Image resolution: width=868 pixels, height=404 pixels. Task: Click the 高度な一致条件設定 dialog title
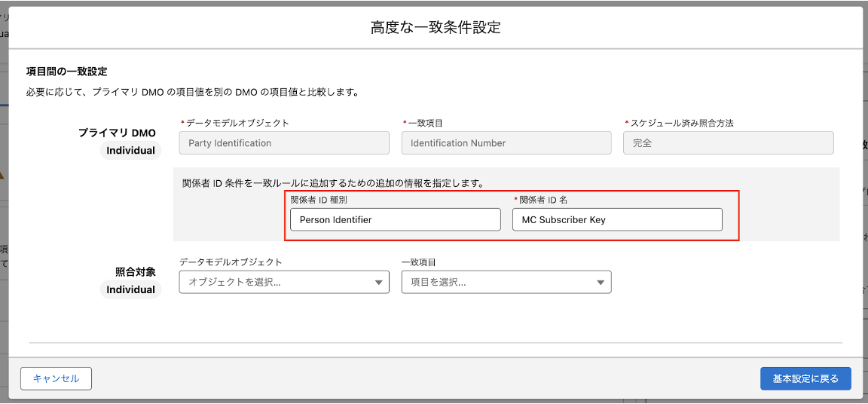436,28
